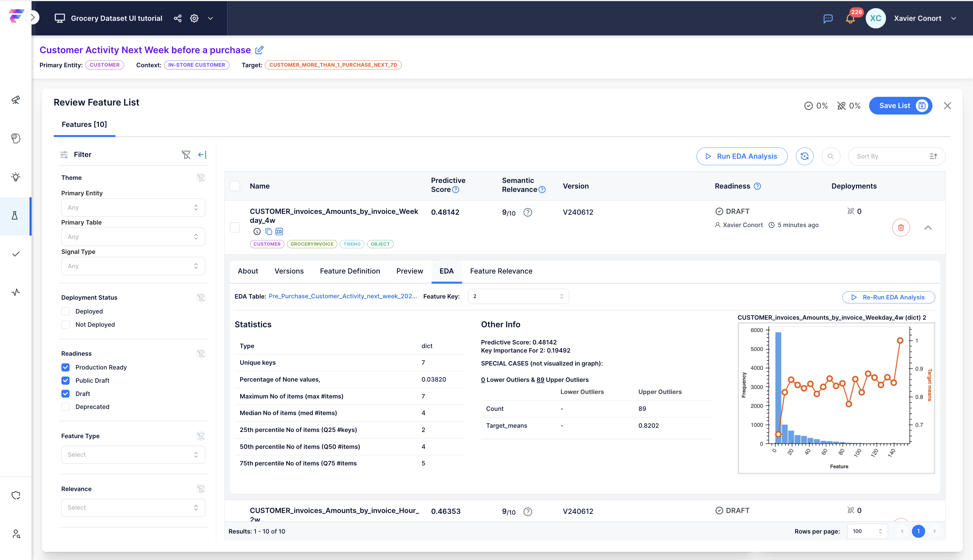
Task: Open Primary Entity dropdown
Action: 133,208
